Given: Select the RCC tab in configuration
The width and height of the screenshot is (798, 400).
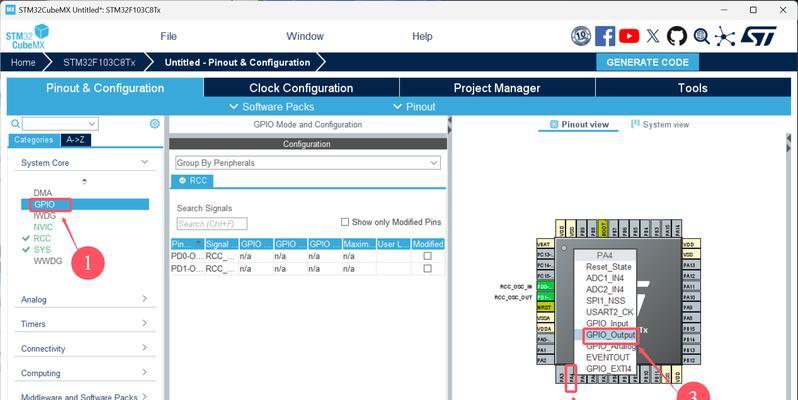Looking at the screenshot, I should pyautogui.click(x=192, y=181).
